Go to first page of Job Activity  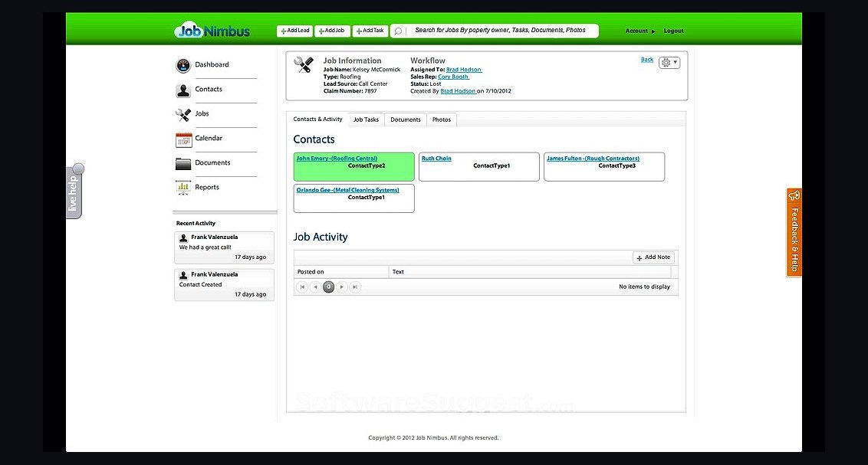pos(302,287)
